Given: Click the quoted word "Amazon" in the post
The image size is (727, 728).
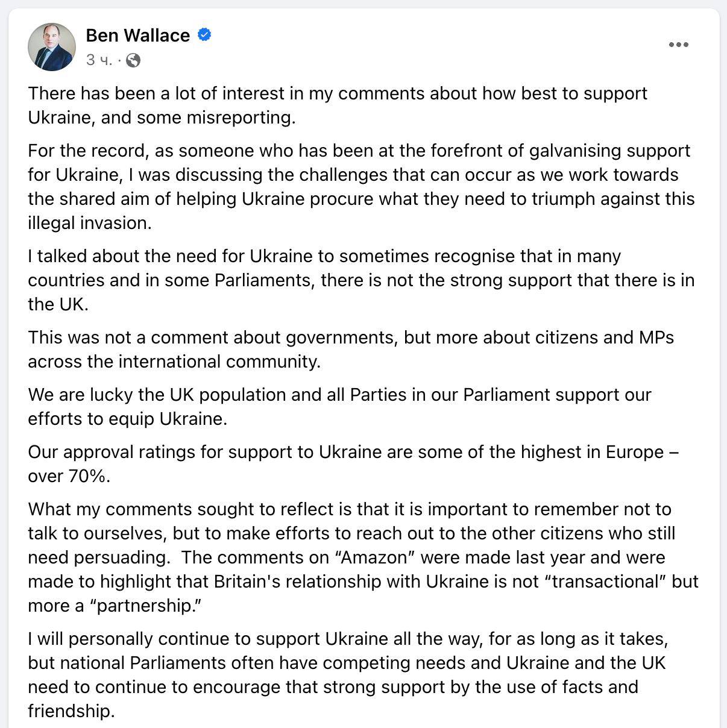Looking at the screenshot, I should [374, 557].
